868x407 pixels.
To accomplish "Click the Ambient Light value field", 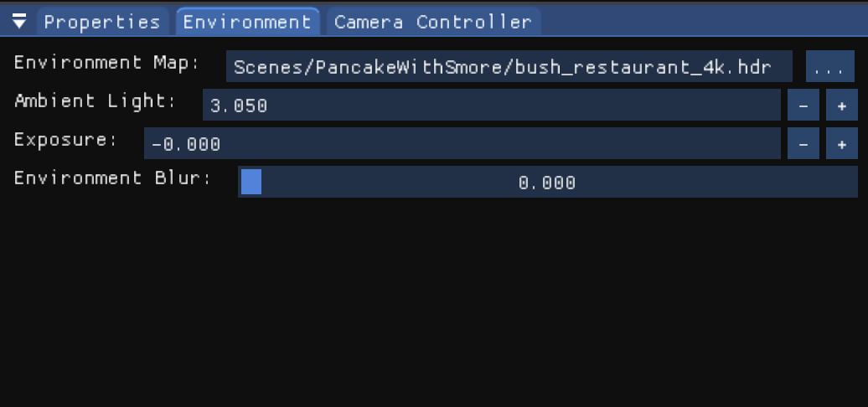I will tap(491, 106).
